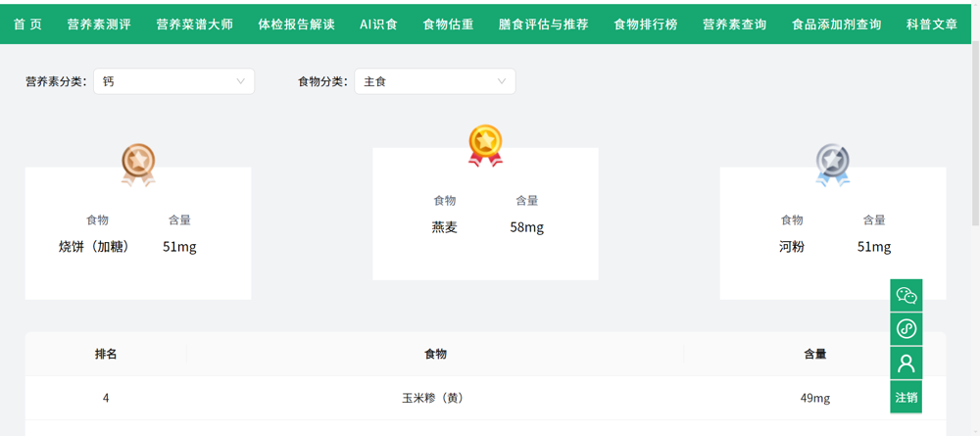Click the 科普文章 navigation link

point(931,24)
